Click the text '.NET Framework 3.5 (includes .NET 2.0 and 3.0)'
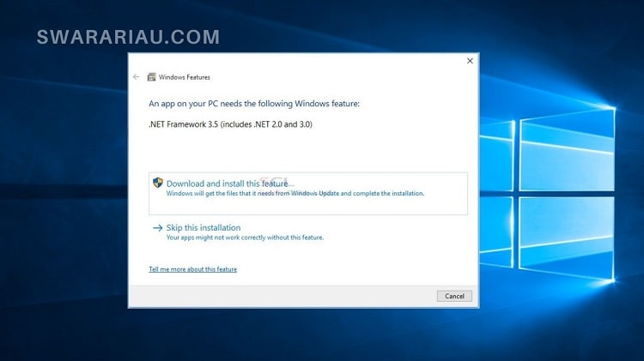Screen dimensions: 644x361 [x=230, y=124]
